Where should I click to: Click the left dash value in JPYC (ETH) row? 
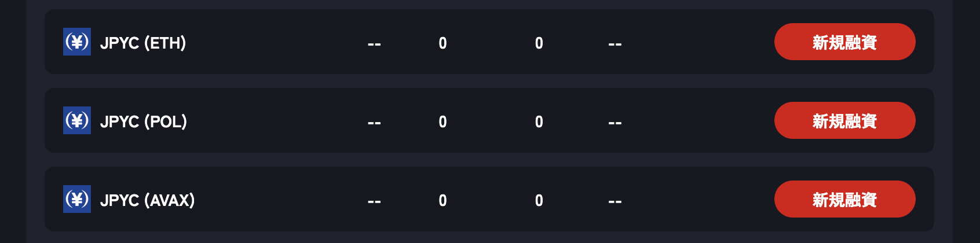pyautogui.click(x=374, y=44)
